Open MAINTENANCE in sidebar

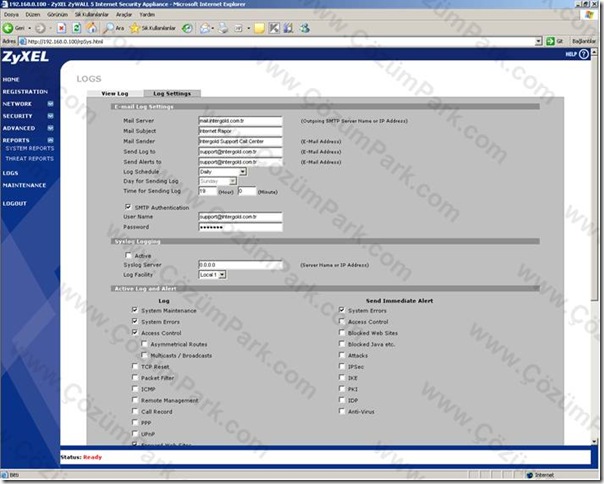point(24,185)
